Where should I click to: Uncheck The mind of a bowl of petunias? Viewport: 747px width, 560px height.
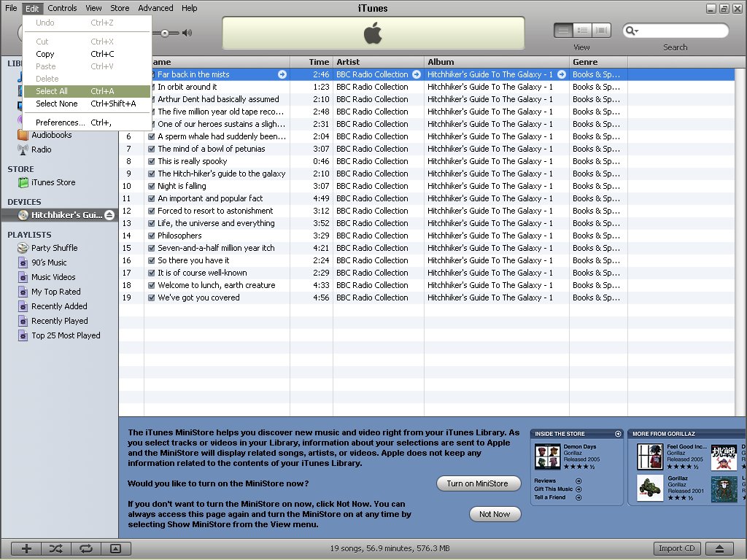pyautogui.click(x=152, y=149)
